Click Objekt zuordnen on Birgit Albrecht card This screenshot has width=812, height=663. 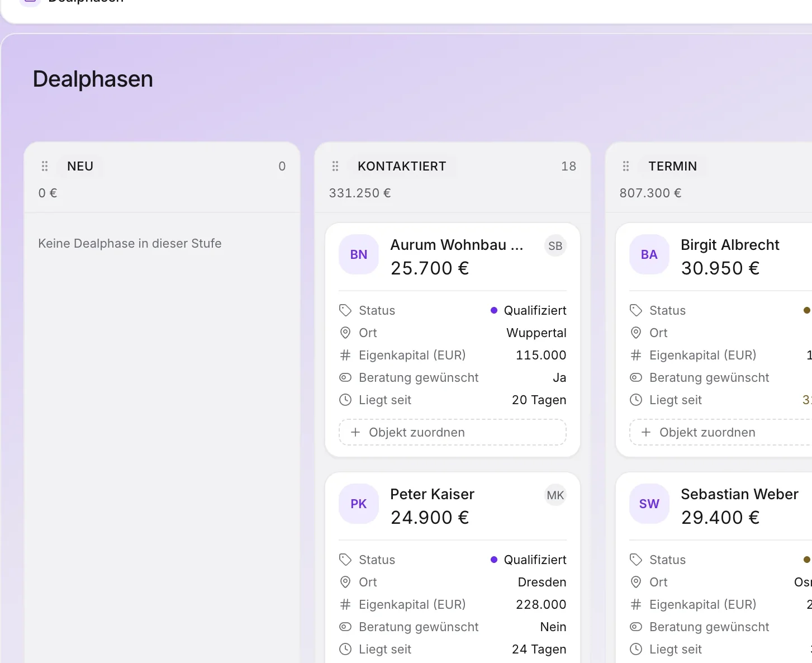[720, 432]
